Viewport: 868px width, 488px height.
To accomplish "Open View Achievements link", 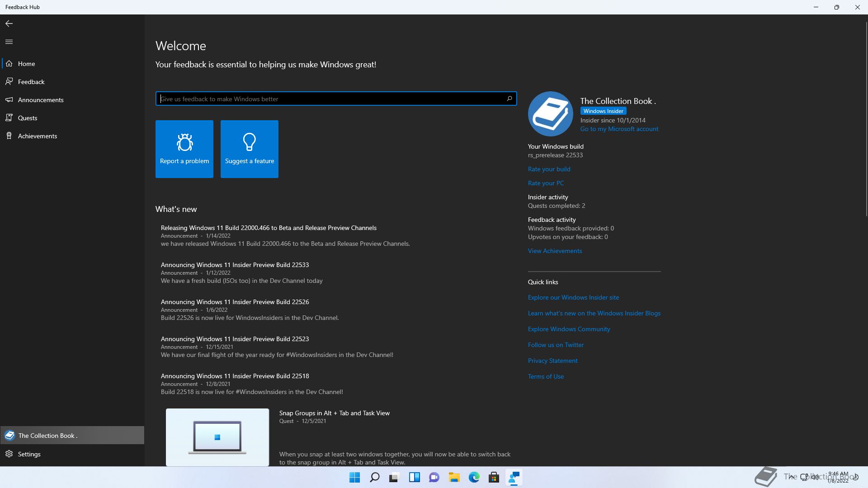I will click(x=555, y=251).
